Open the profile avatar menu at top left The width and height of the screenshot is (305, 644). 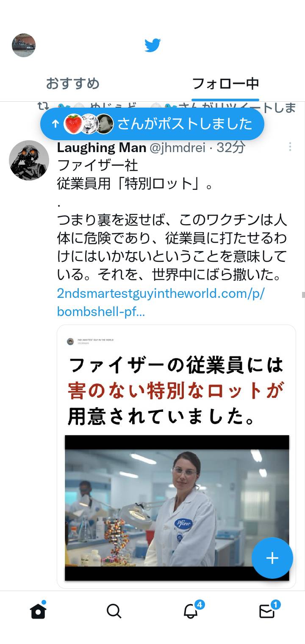[x=24, y=45]
